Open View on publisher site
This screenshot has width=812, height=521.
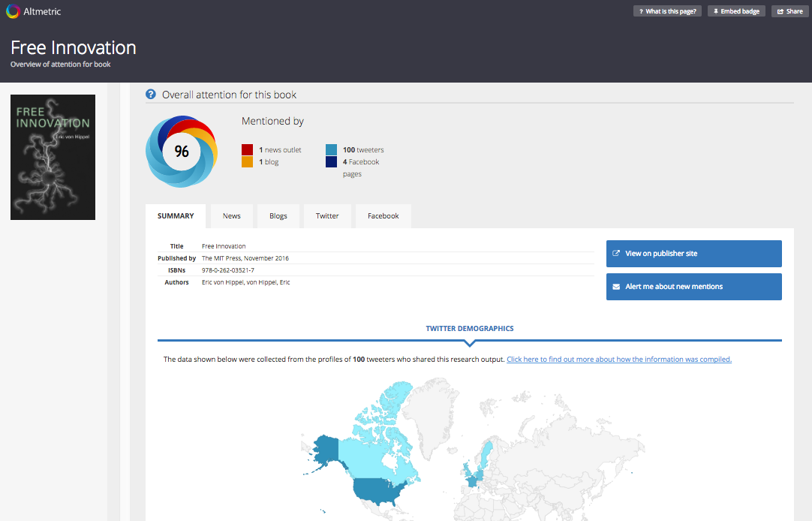(x=694, y=254)
